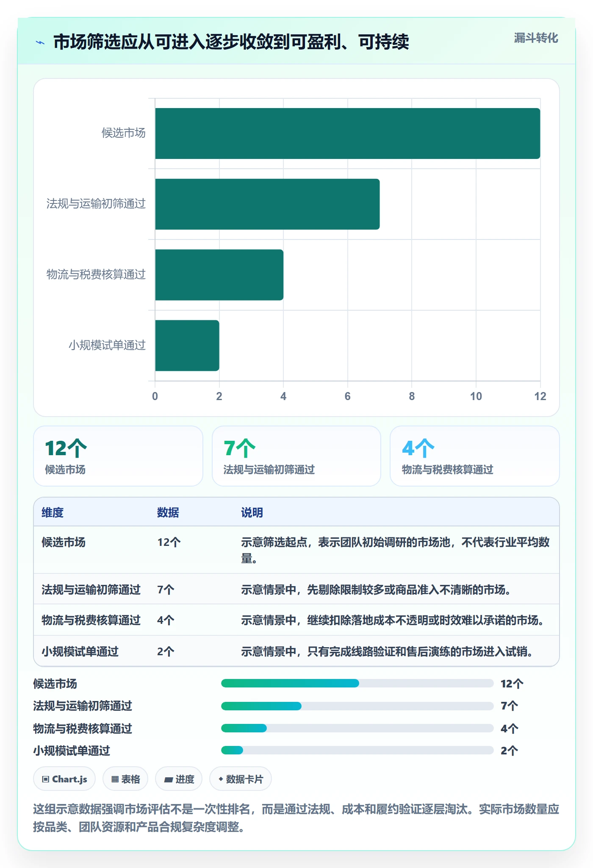Click the description mentioning 线路验证和售后演练
The height and width of the screenshot is (868, 593).
click(x=387, y=651)
